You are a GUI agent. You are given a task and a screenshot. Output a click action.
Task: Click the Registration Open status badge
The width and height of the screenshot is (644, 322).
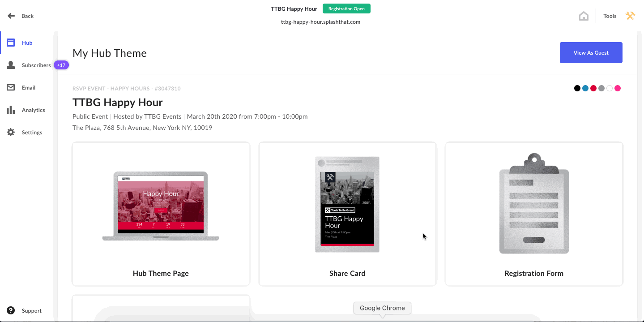coord(346,9)
